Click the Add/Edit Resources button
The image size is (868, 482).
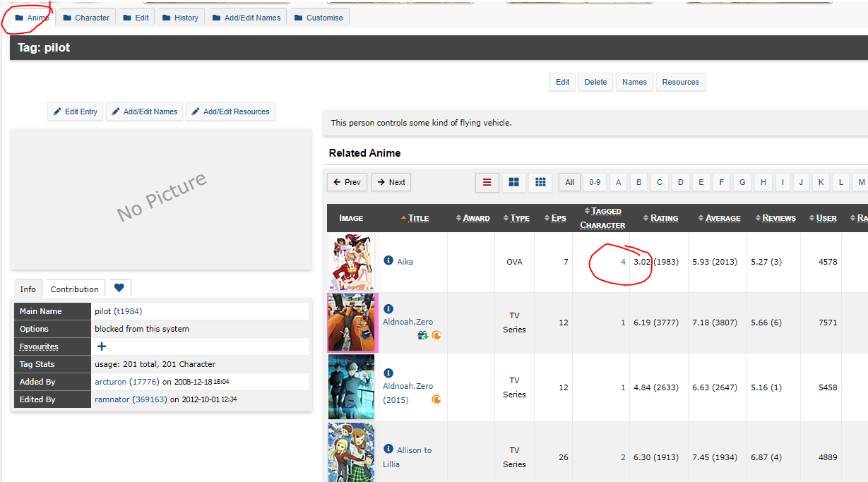click(x=230, y=112)
